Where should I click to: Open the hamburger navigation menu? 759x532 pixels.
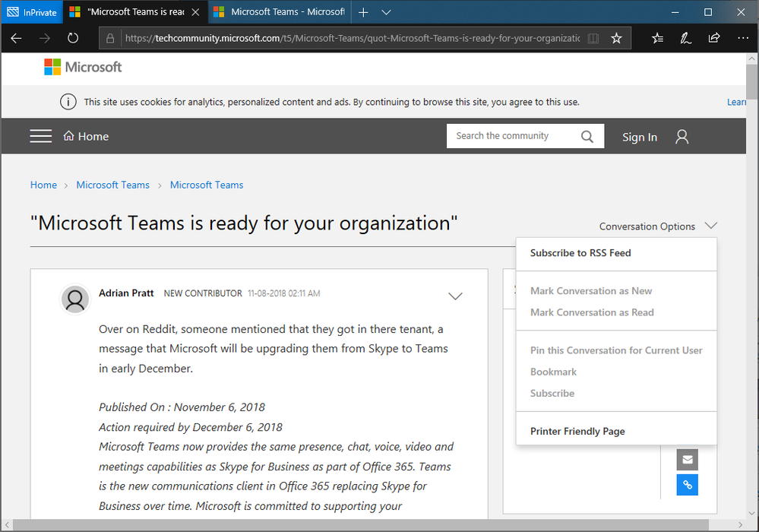[41, 136]
